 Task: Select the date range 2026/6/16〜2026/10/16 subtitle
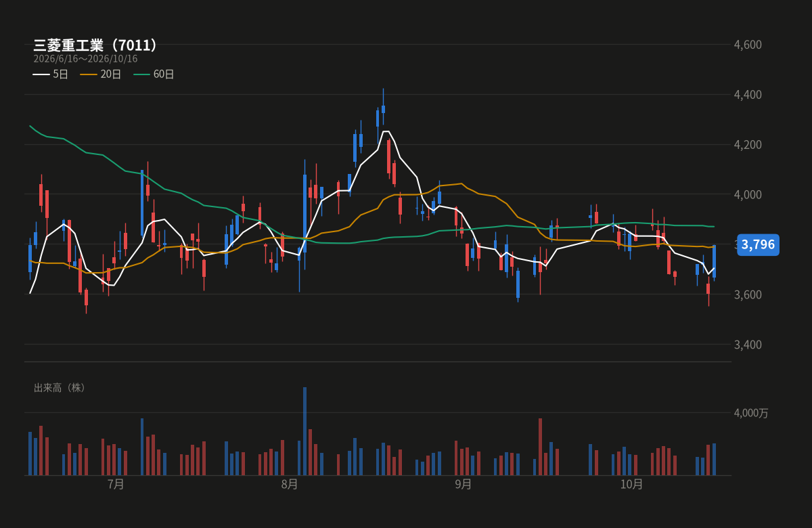[x=85, y=59]
